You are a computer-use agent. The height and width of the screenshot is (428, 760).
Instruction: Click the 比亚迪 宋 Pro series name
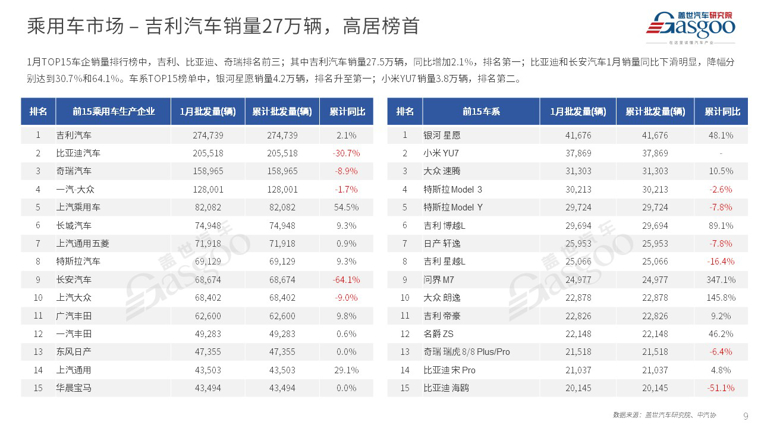tap(449, 370)
